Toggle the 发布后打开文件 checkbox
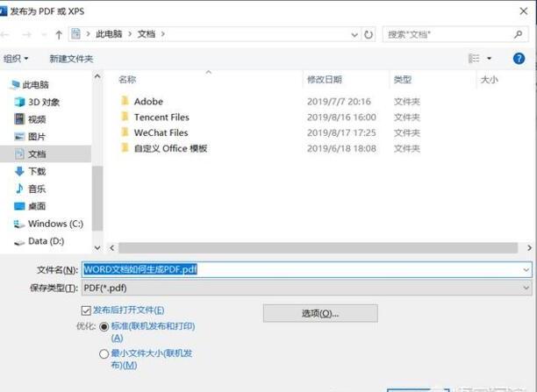 [86, 310]
